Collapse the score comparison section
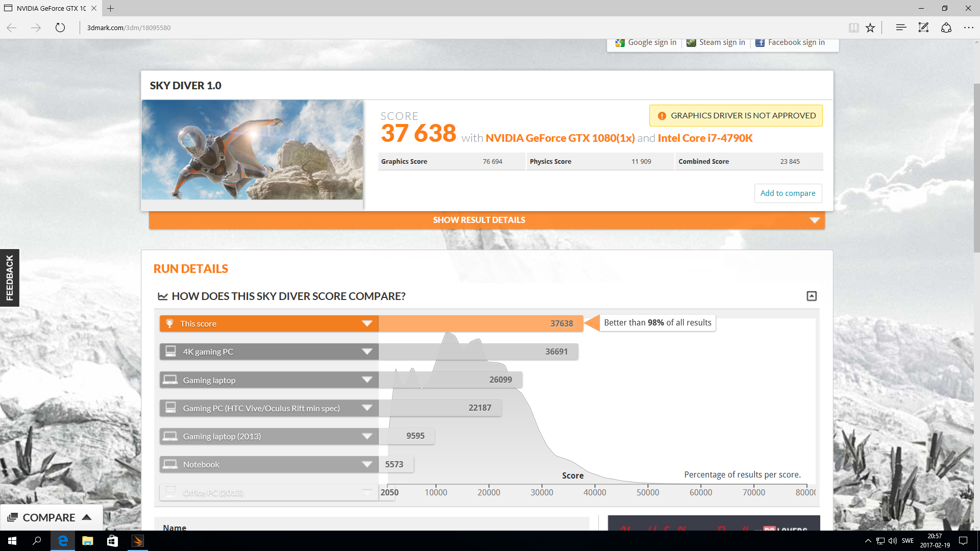This screenshot has width=980, height=551. coord(811,296)
